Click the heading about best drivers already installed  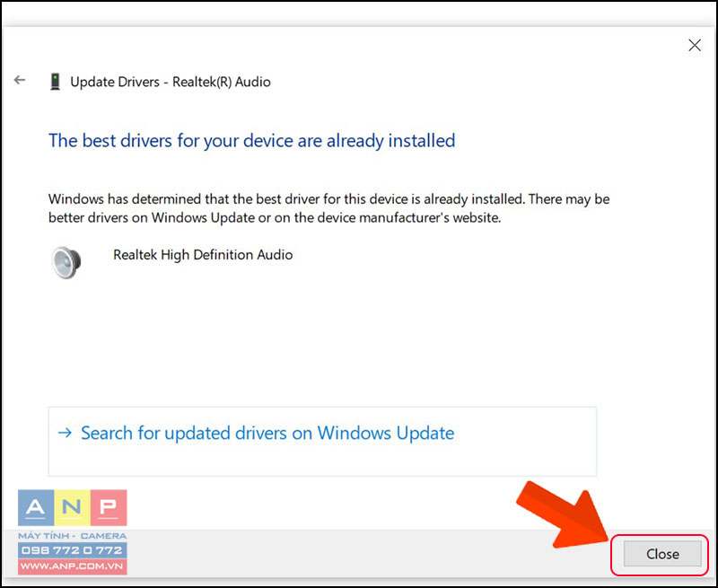point(252,141)
